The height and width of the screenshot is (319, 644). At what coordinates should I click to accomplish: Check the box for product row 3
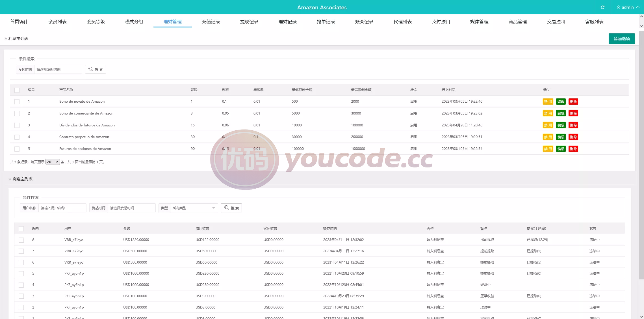[x=17, y=125]
